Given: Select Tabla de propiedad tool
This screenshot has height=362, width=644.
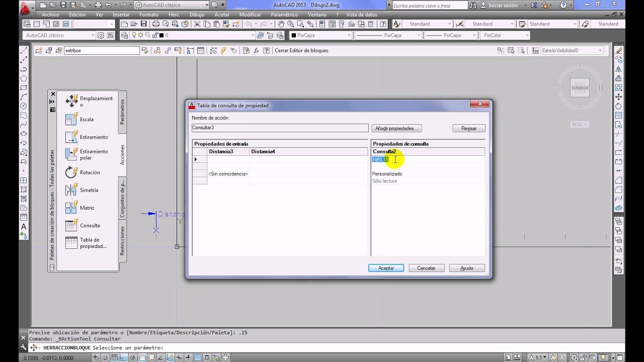Looking at the screenshot, I should coord(86,243).
